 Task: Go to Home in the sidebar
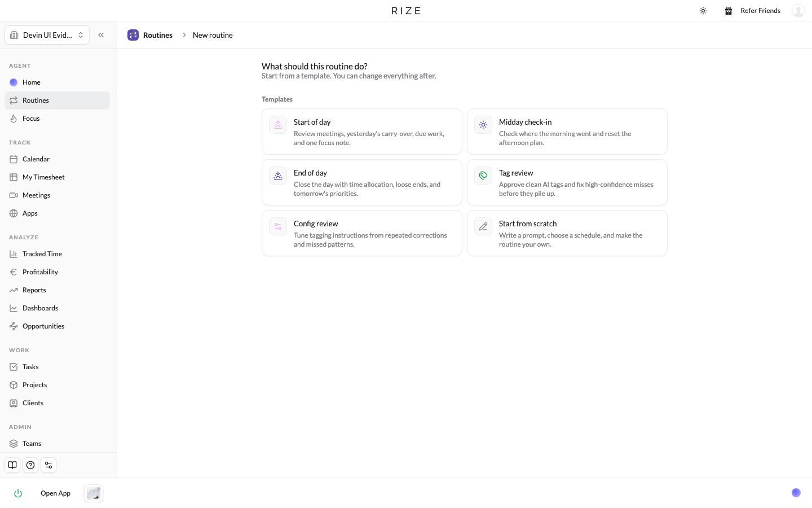(58, 82)
